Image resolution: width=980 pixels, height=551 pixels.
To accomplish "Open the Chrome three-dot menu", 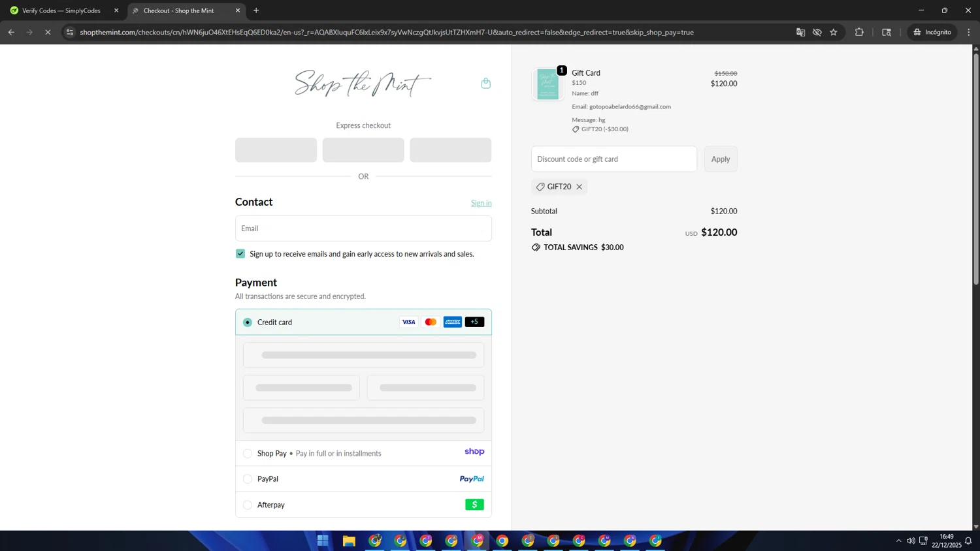I will tap(969, 32).
